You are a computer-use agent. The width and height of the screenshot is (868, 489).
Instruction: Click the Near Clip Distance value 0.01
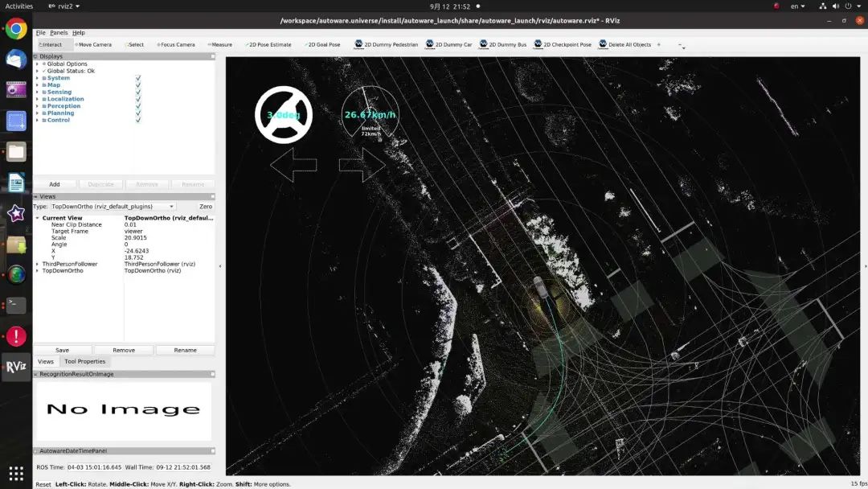pyautogui.click(x=130, y=225)
